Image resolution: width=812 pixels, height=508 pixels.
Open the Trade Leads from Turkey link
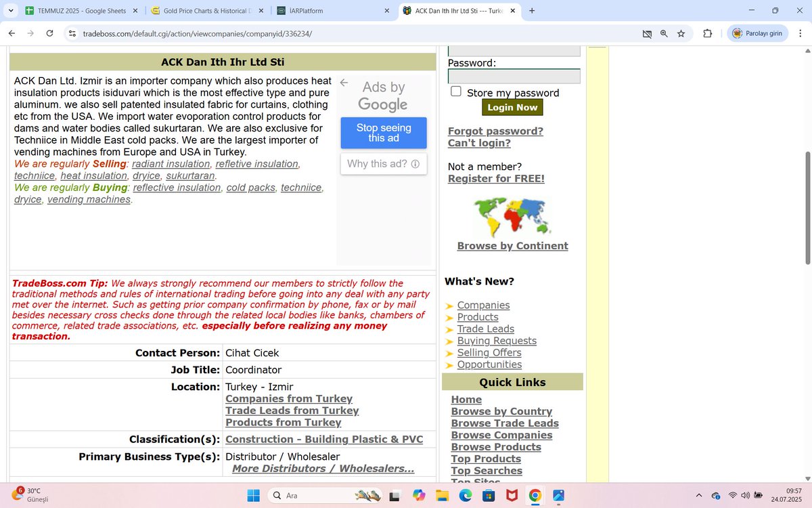tap(292, 410)
